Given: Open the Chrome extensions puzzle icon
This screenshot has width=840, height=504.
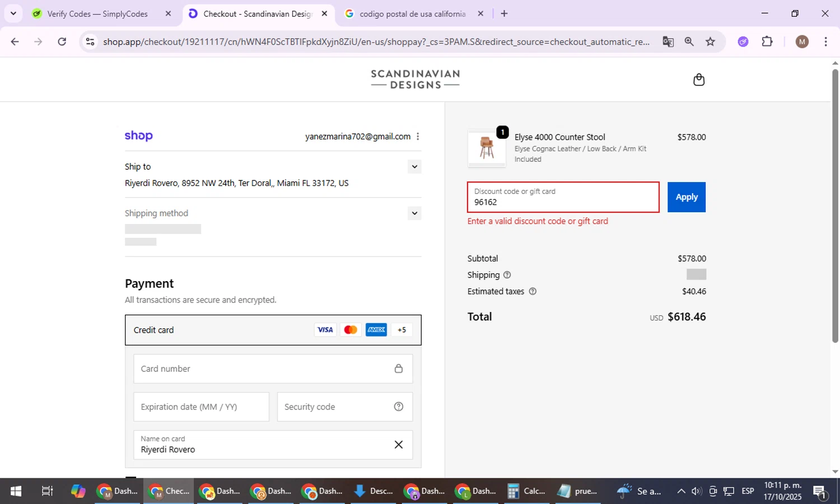Looking at the screenshot, I should click(x=767, y=41).
